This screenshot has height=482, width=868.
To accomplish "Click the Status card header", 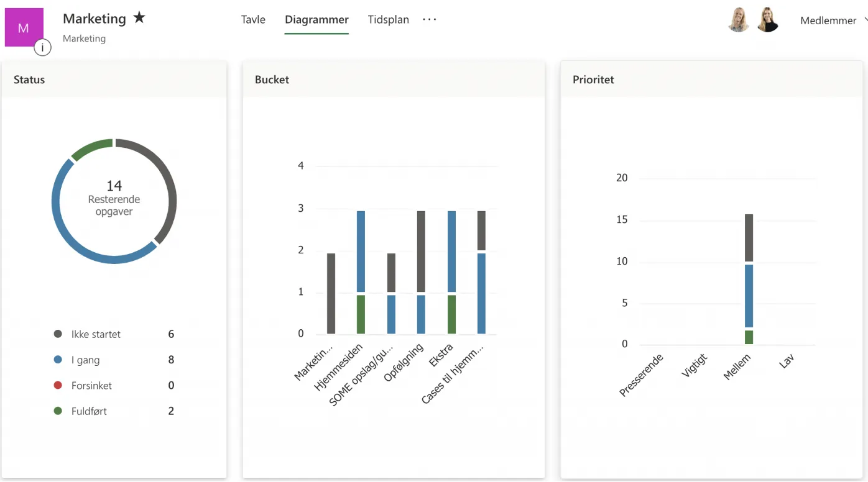I will coord(114,79).
